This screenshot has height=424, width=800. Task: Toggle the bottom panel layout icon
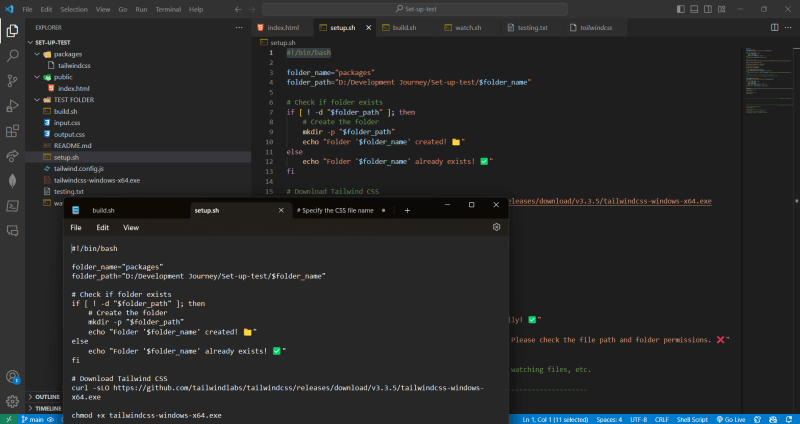694,9
